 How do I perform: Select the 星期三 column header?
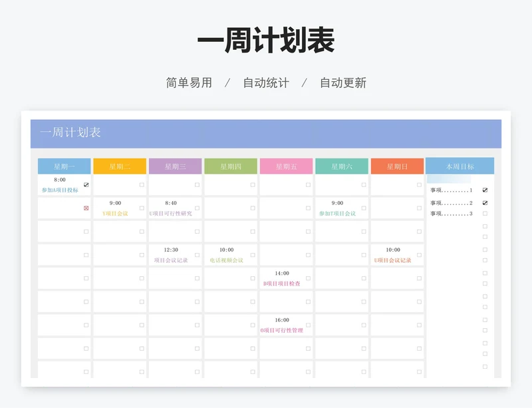click(x=176, y=166)
